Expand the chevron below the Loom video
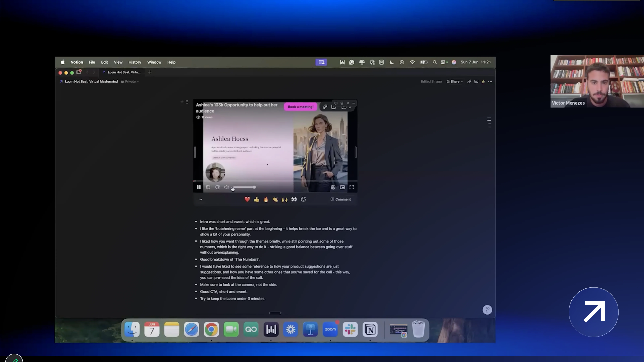 [x=201, y=199]
